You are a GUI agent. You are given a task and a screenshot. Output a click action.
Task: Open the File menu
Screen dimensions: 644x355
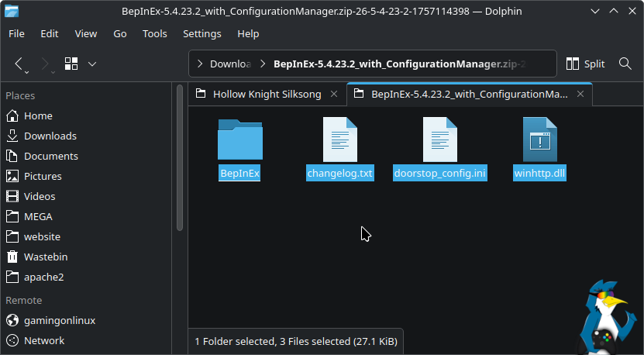(x=16, y=34)
